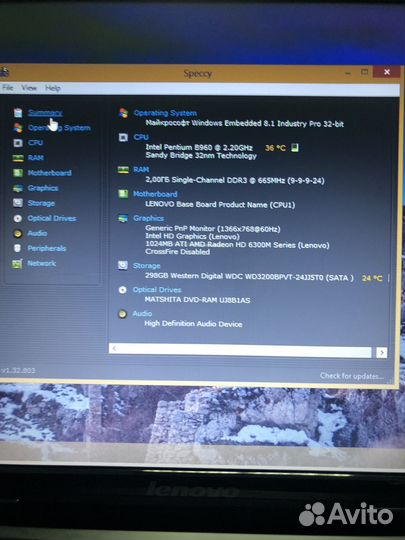Open the CPU heading link in summary
Viewport: 405px width, 540px height.
pos(141,137)
